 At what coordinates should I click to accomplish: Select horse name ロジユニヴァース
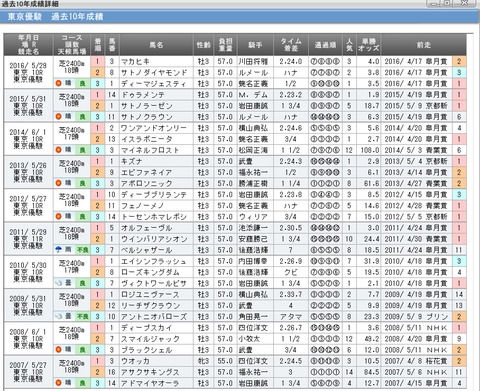tap(150, 294)
